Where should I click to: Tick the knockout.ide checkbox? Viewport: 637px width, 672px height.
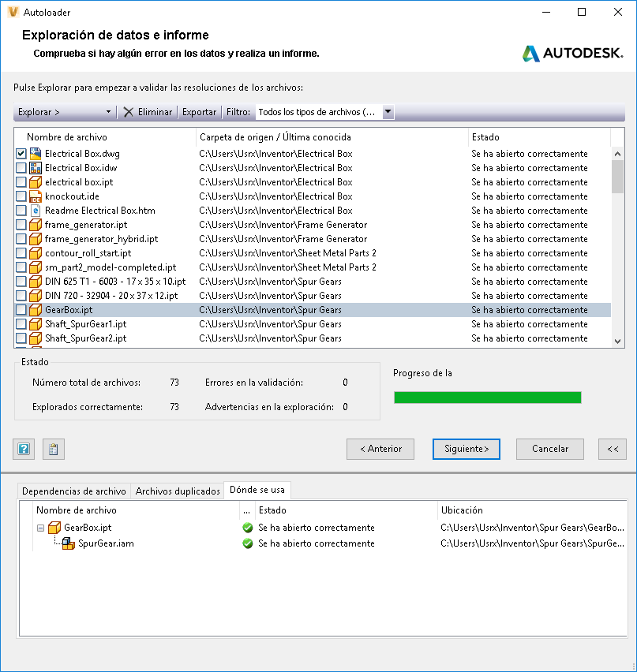(x=21, y=196)
